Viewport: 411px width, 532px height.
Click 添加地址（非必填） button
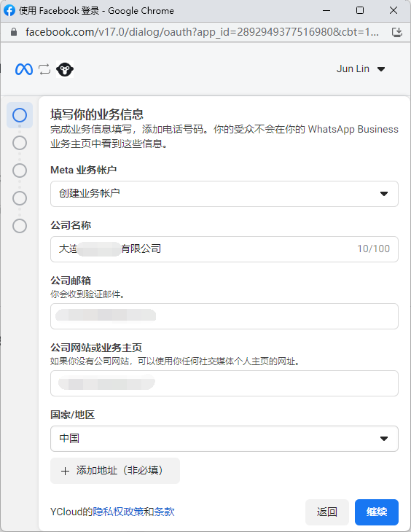[115, 471]
